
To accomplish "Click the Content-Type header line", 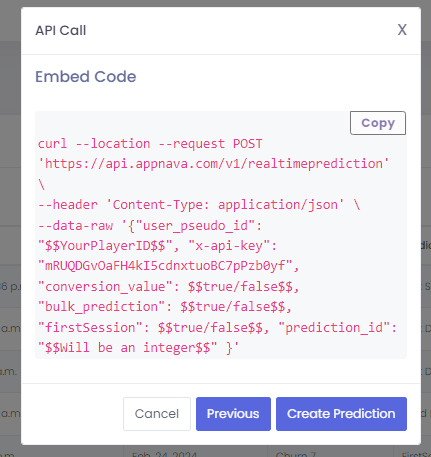I will tap(199, 204).
